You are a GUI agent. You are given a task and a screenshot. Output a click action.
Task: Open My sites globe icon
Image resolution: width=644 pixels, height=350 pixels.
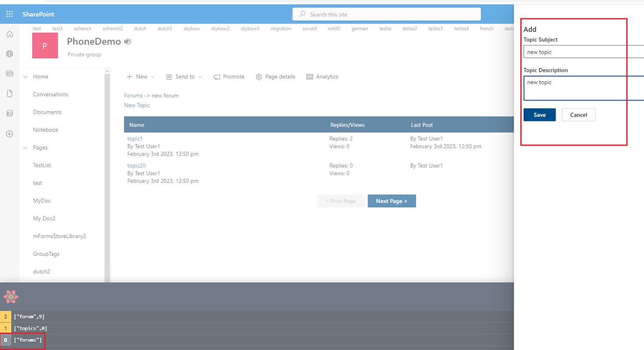[10, 54]
